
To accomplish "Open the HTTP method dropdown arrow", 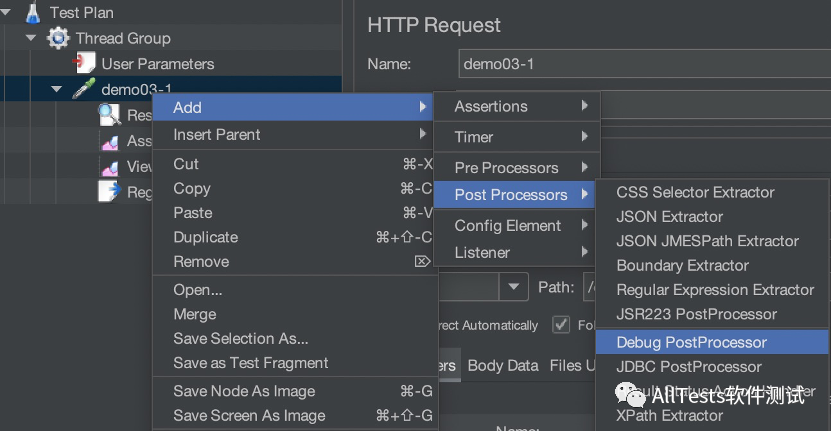I will click(x=514, y=287).
